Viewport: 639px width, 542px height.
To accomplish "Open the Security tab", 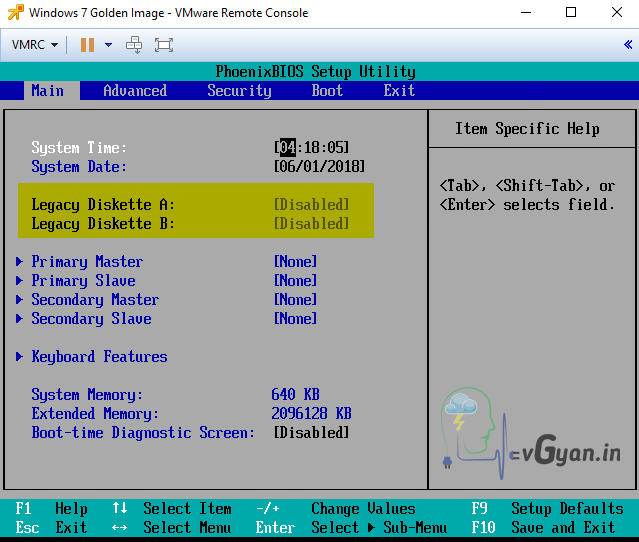I will [239, 90].
